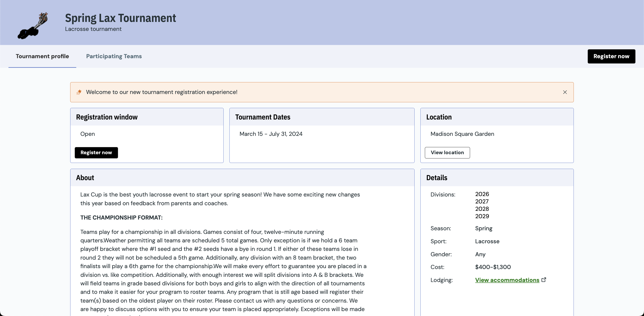Click the 2028 division entry
This screenshot has height=316, width=644.
pyautogui.click(x=482, y=209)
